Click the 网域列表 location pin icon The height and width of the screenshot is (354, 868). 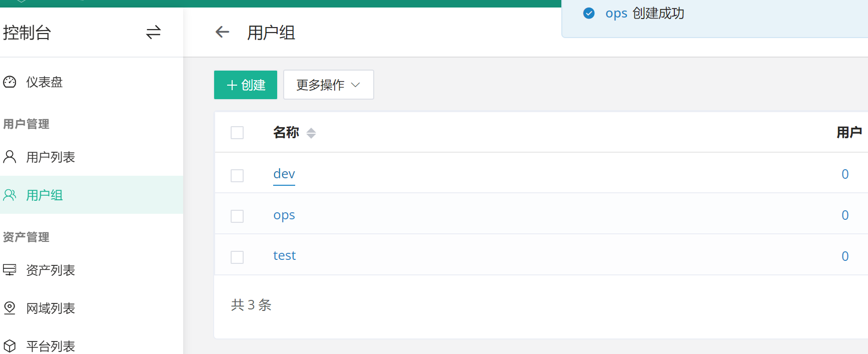tap(10, 308)
